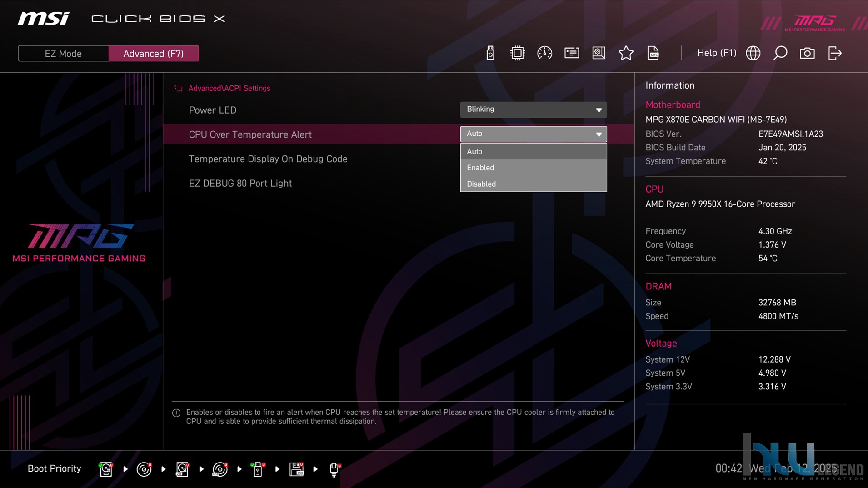Change language with the globe icon

[x=753, y=53]
